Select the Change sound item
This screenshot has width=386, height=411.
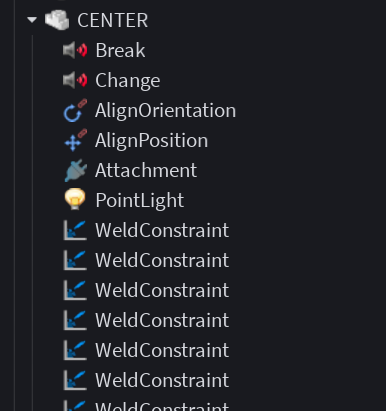[128, 81]
